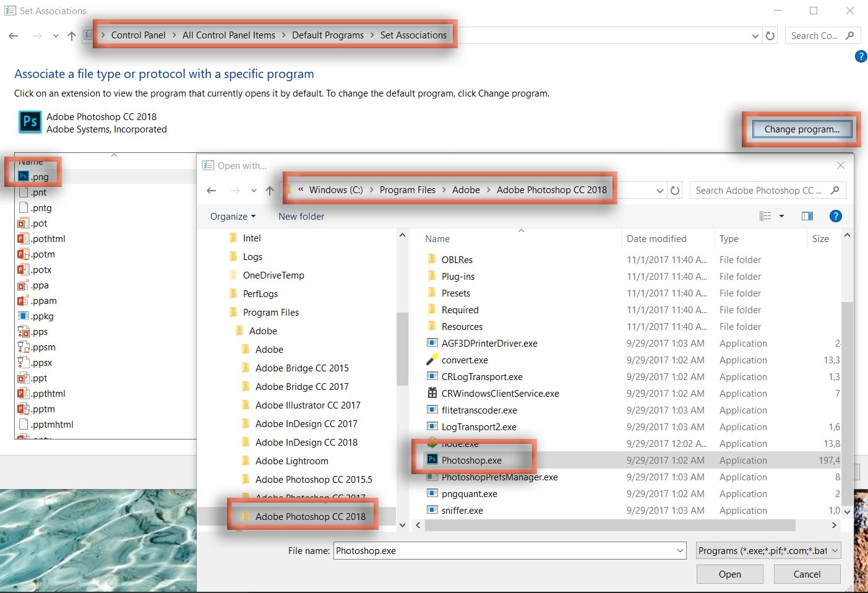The image size is (868, 593).
Task: Select the .pot file type icon
Action: pyautogui.click(x=24, y=223)
